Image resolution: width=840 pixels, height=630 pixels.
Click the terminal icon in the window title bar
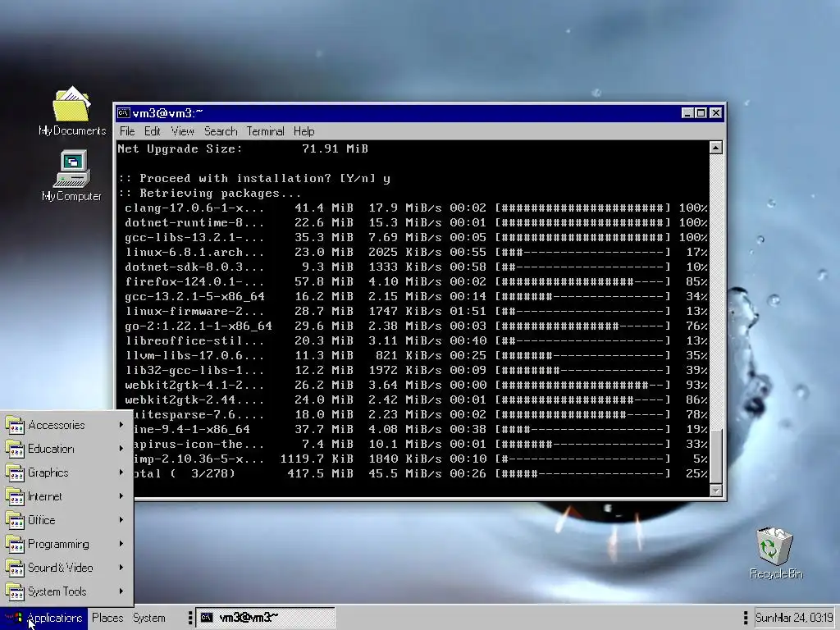click(x=124, y=113)
